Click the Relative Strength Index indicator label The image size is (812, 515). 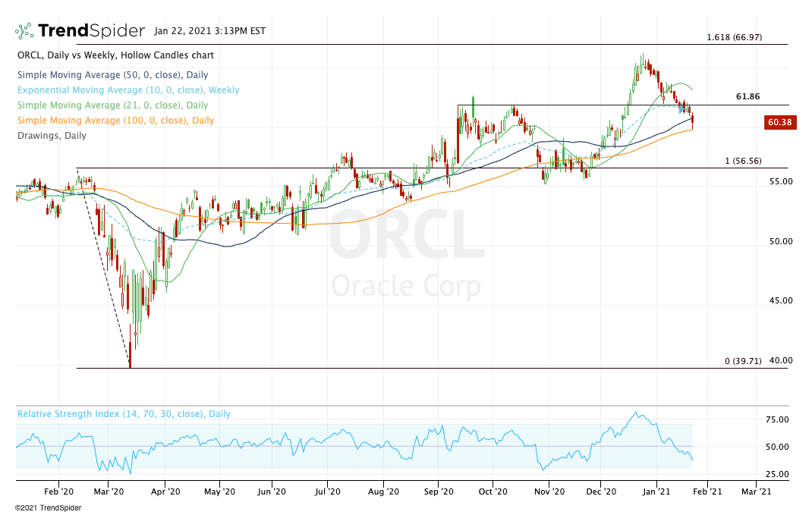click(124, 414)
